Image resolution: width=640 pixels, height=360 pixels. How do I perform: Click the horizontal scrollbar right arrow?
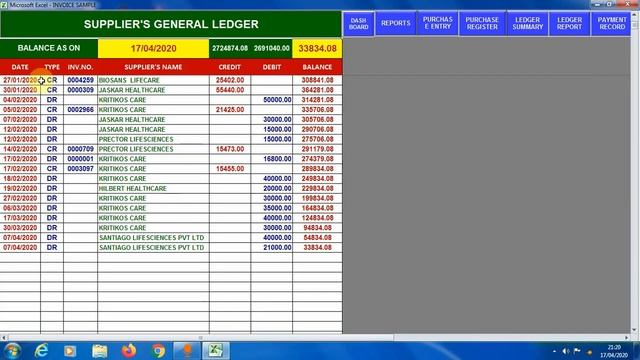pos(627,338)
